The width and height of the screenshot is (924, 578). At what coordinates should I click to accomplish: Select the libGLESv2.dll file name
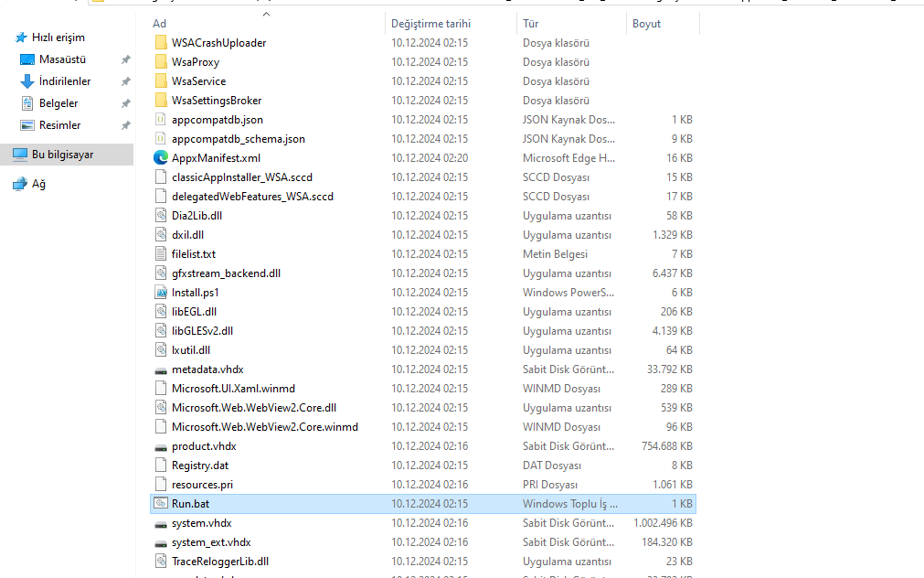[x=202, y=331]
